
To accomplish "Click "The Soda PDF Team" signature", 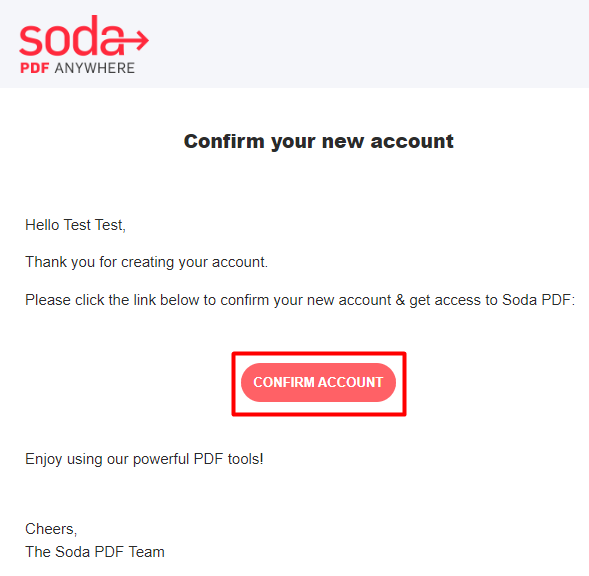I will [x=95, y=552].
